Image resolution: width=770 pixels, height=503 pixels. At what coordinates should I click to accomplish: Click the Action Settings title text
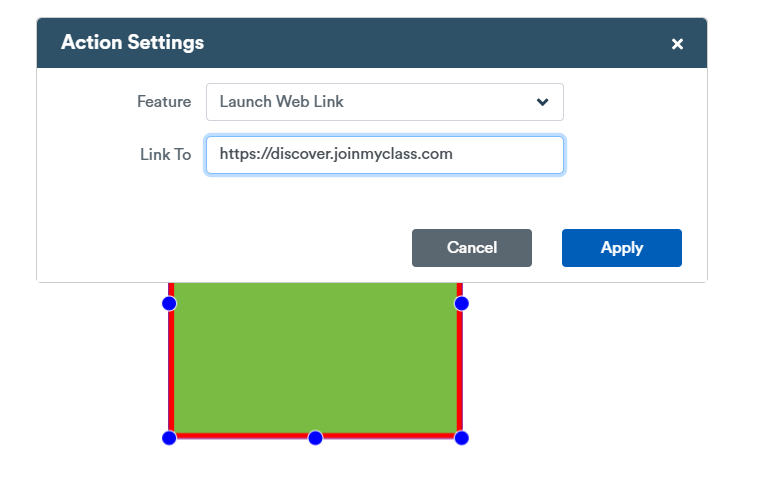tap(132, 42)
